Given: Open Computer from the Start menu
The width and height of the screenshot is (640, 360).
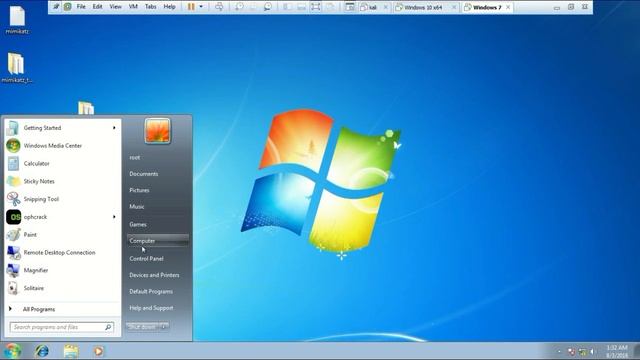Looking at the screenshot, I should tap(158, 241).
